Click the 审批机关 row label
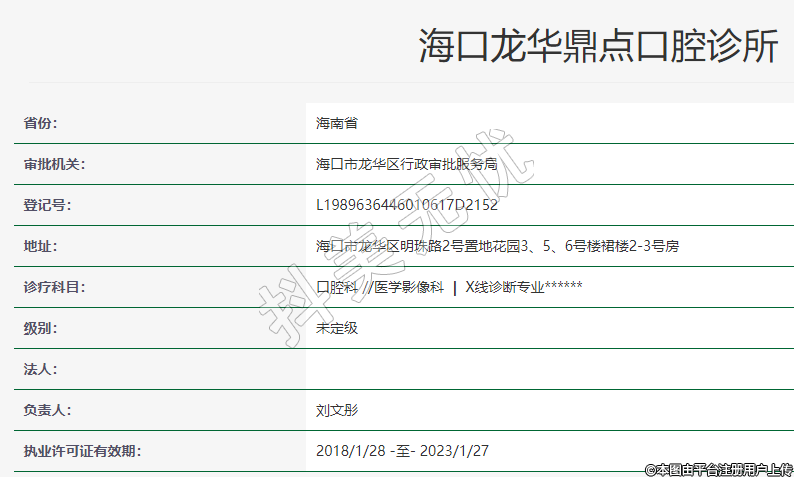The width and height of the screenshot is (794, 477). 54,164
